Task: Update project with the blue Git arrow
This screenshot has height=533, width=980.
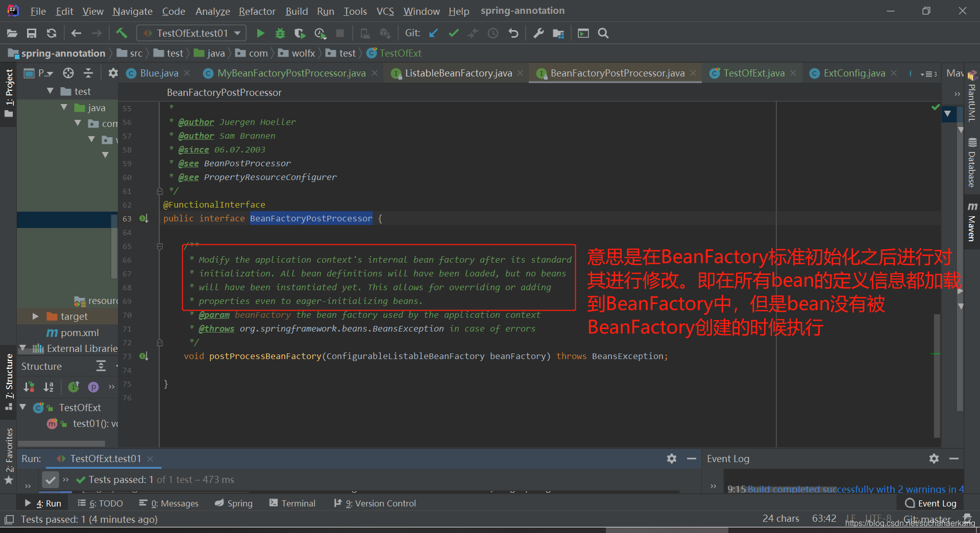Action: pos(433,33)
